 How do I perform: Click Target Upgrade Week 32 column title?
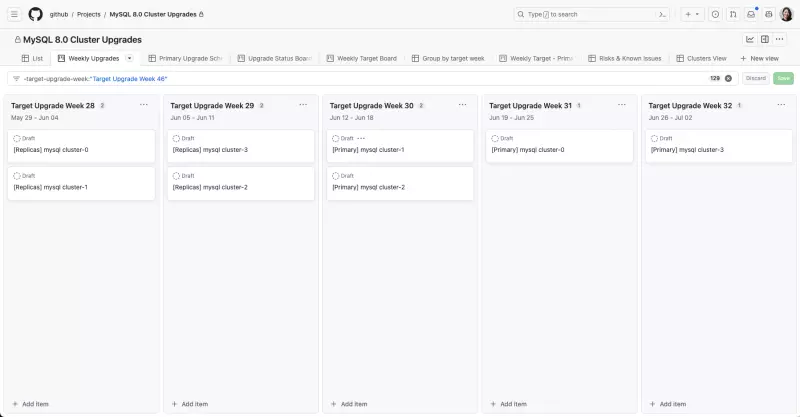click(x=690, y=106)
